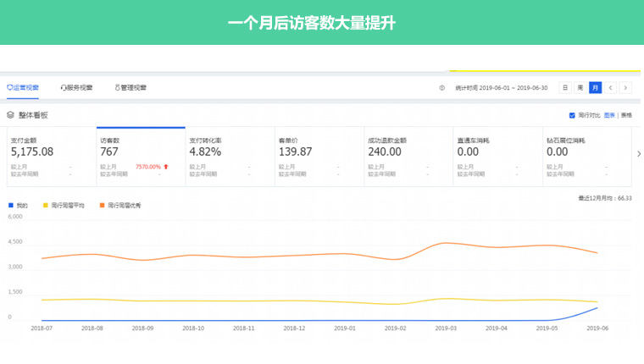Screen dimensions: 644x364
Task: Uncheck the 同行对比 checkbox
Action: [x=572, y=115]
